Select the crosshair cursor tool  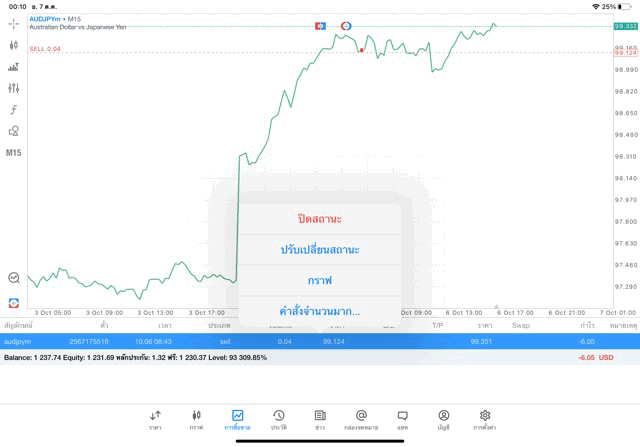click(x=13, y=23)
